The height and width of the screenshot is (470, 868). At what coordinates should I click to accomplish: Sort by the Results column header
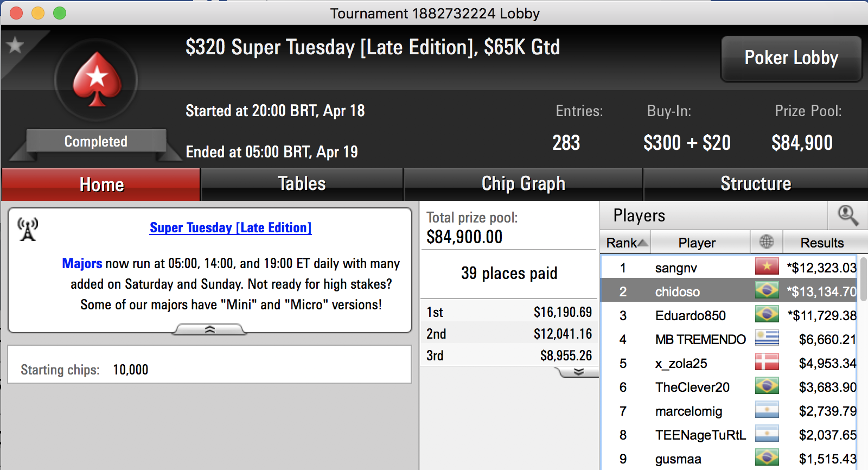coord(822,242)
